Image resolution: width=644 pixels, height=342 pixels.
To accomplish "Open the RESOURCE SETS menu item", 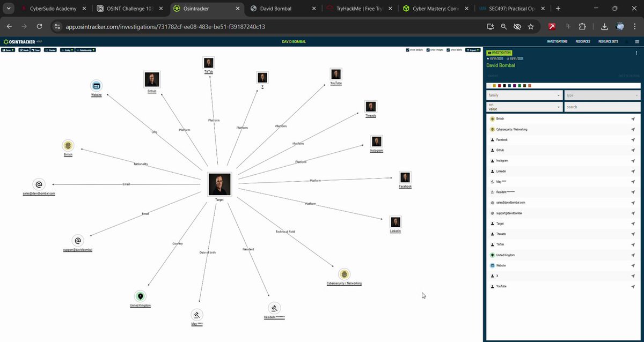I will coord(608,42).
